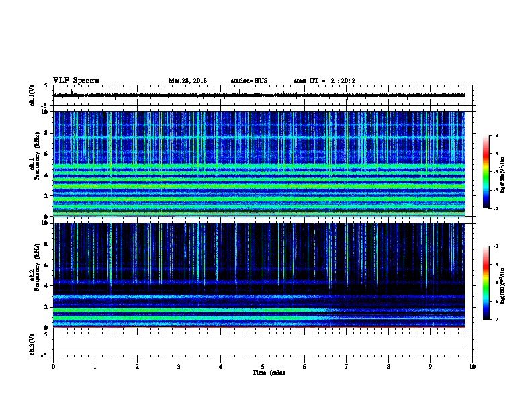Click the "10" kHz tick on ch.1 axis
The image size is (532, 411).
(45, 112)
